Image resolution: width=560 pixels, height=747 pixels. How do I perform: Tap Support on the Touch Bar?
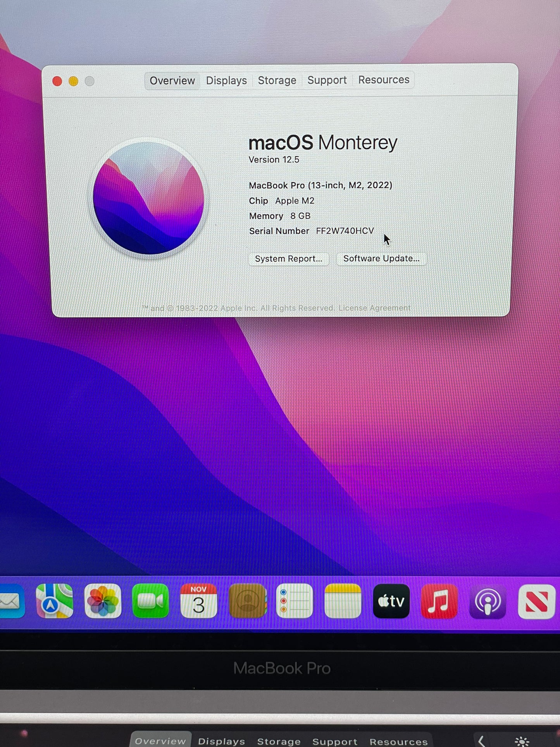click(x=335, y=741)
